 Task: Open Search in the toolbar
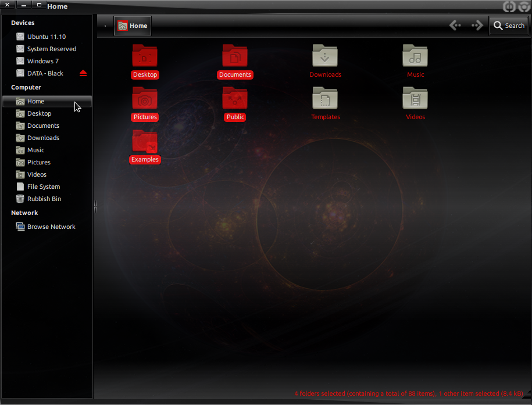click(509, 26)
